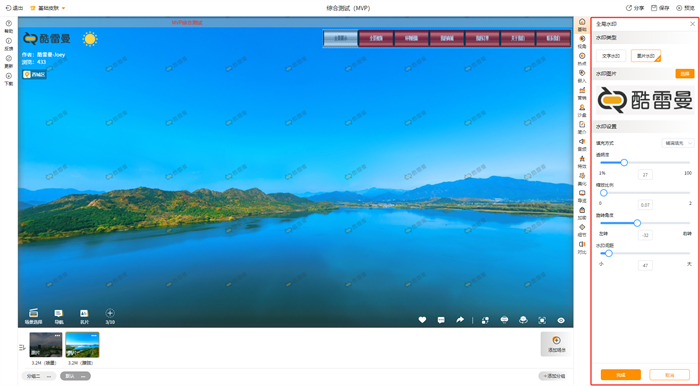Viewport: 700px width, 386px height.
Task: Click the 场景选择 scene select icon
Action: pyautogui.click(x=33, y=316)
